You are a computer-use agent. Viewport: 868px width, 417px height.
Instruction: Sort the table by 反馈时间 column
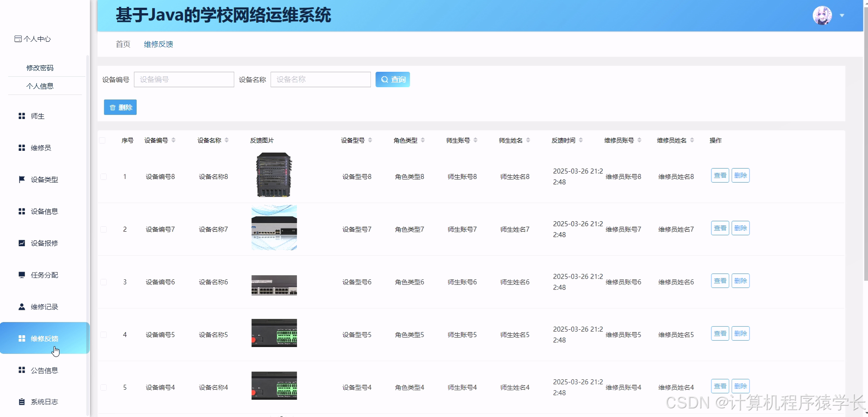581,140
